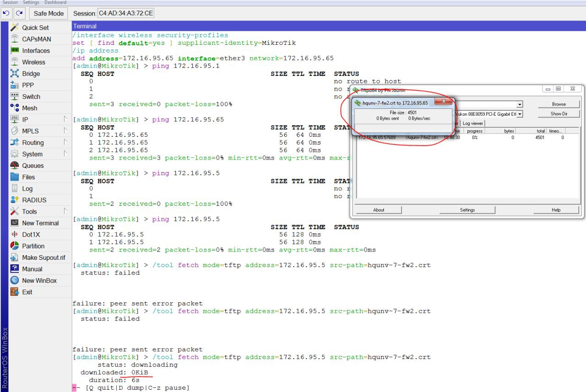This screenshot has height=392, width=586.
Task: Open the Log sidebar entry
Action: tap(40, 188)
